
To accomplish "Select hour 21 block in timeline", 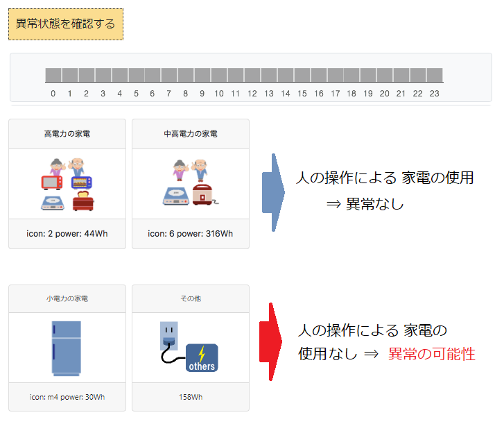I will (401, 75).
